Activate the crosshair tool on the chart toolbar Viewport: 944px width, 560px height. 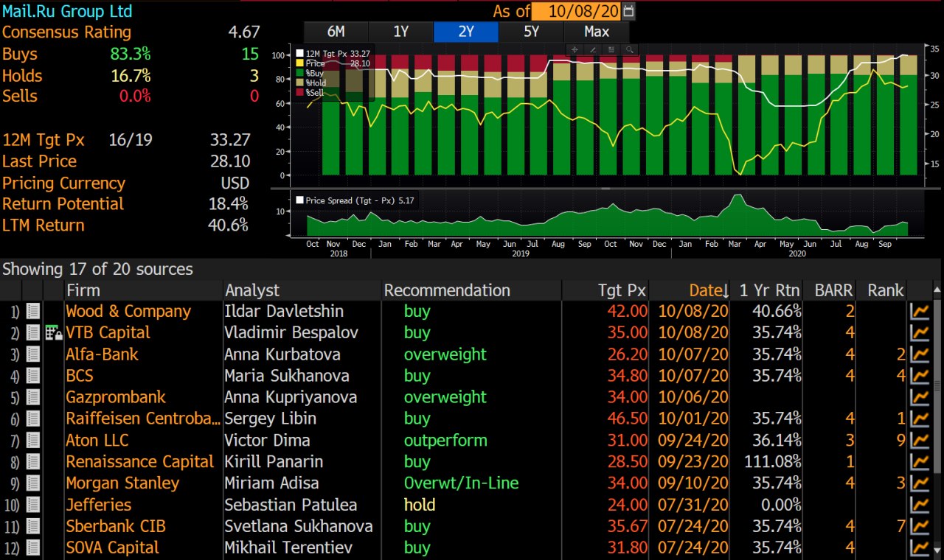pos(575,49)
